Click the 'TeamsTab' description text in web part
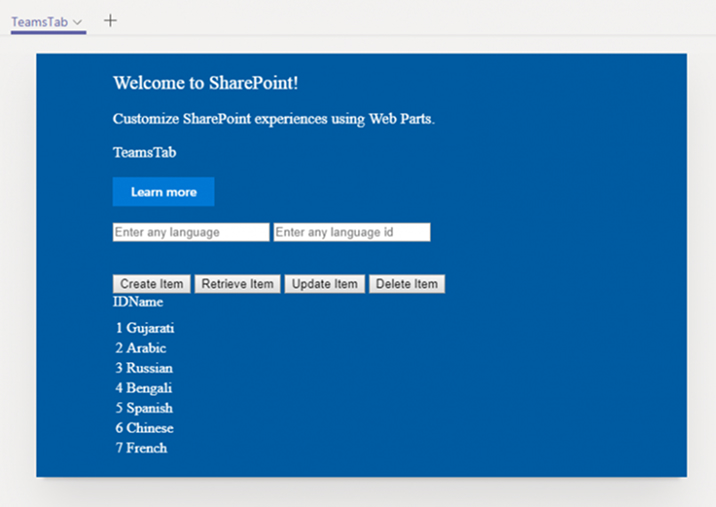 pos(144,152)
